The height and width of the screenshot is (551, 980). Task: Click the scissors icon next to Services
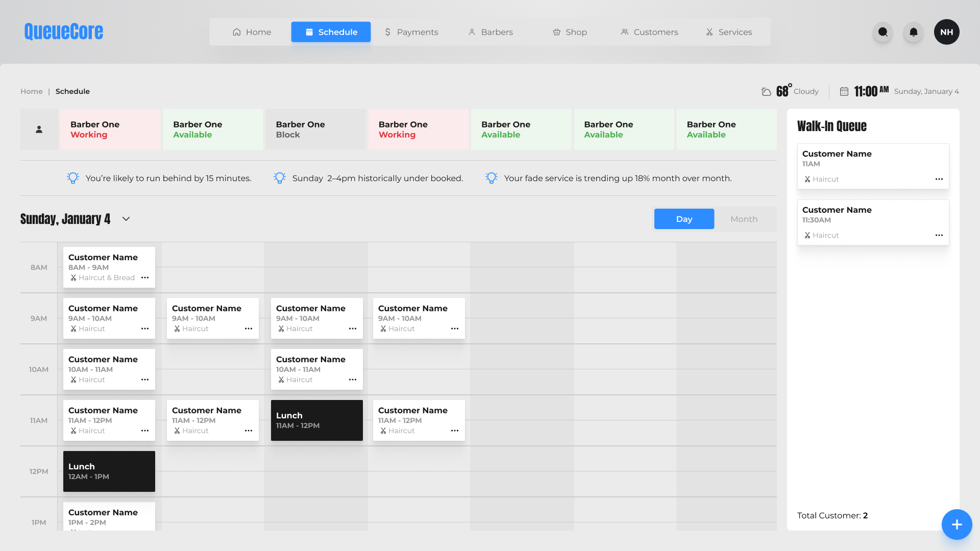[x=709, y=32]
